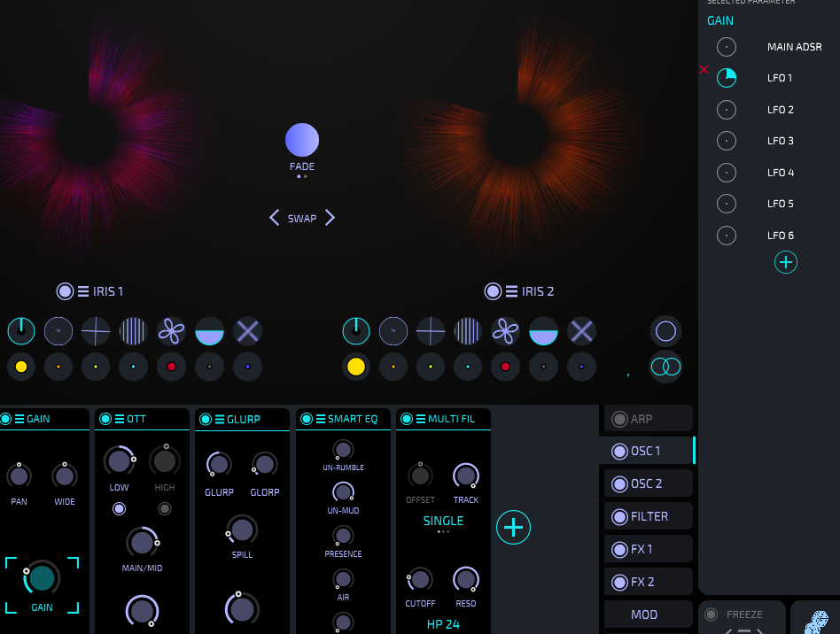
Task: Open the IRIS 2 hamburger menu
Action: (x=511, y=291)
